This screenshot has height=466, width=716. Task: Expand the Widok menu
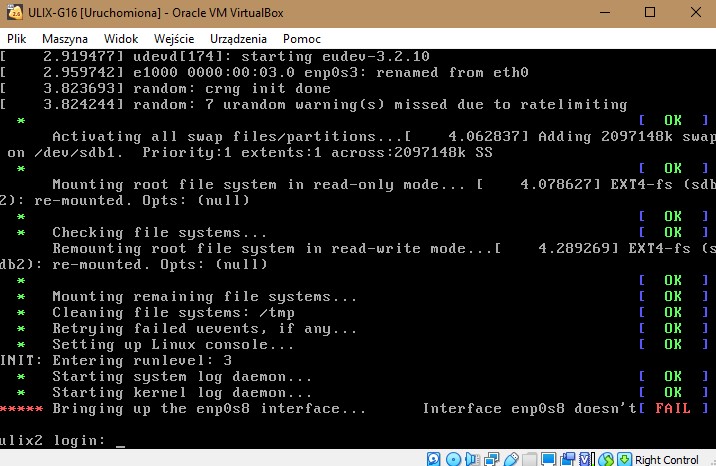point(121,37)
